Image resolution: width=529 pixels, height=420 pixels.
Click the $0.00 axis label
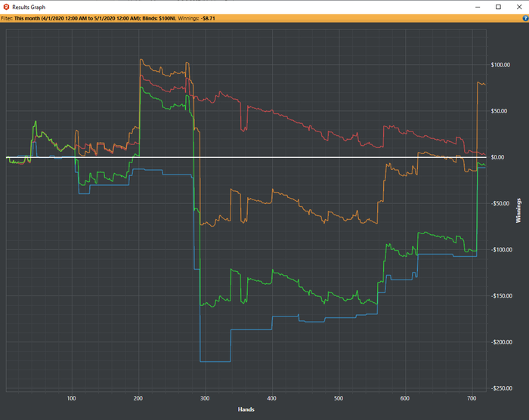click(x=497, y=157)
